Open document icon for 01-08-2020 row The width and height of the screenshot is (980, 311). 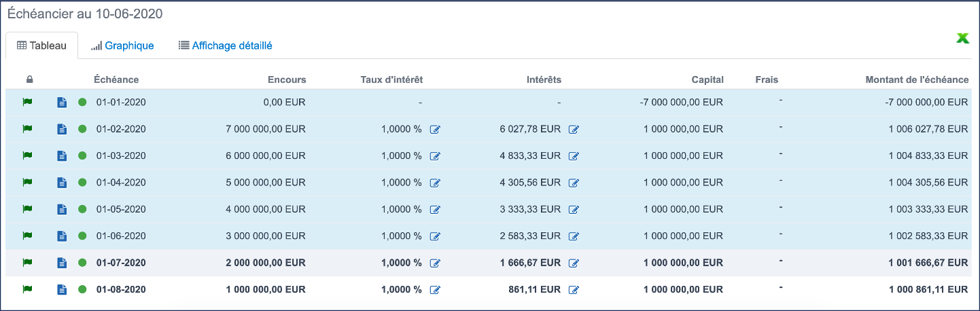click(x=62, y=290)
